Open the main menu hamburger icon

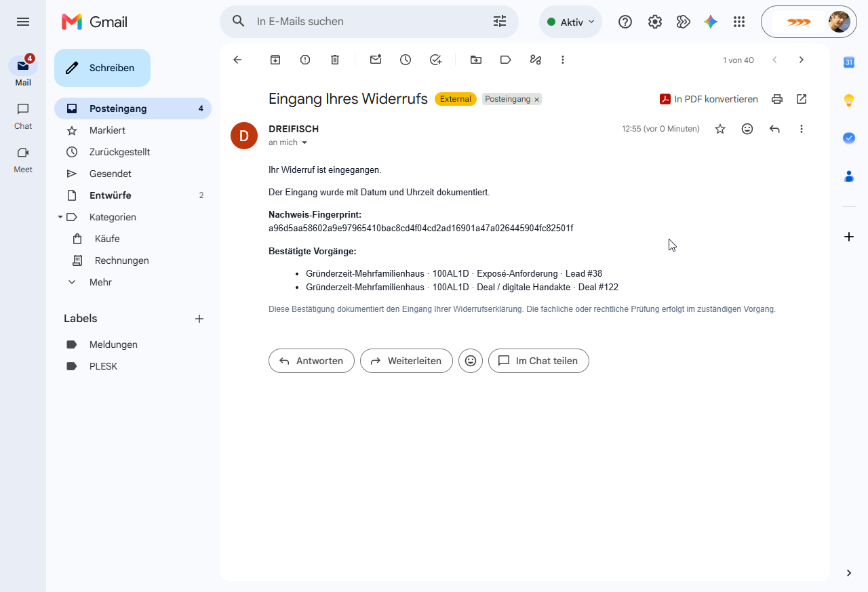pyautogui.click(x=23, y=22)
